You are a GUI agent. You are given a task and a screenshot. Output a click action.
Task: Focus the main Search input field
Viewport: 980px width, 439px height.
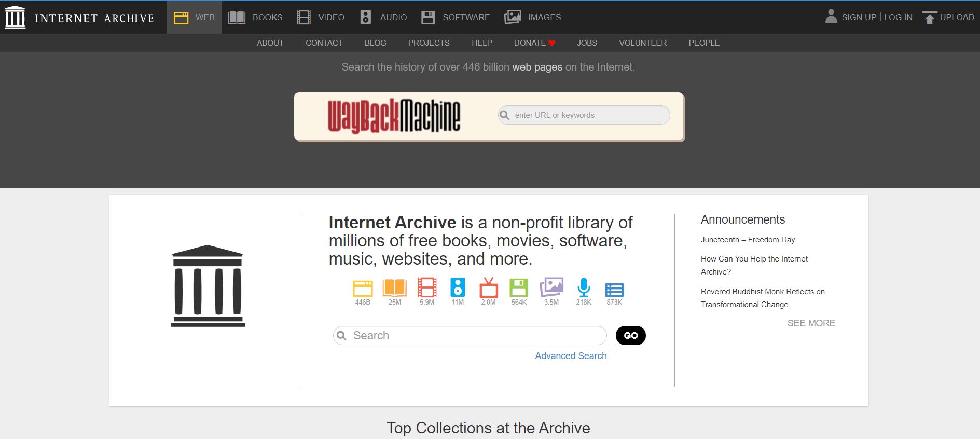(x=470, y=336)
